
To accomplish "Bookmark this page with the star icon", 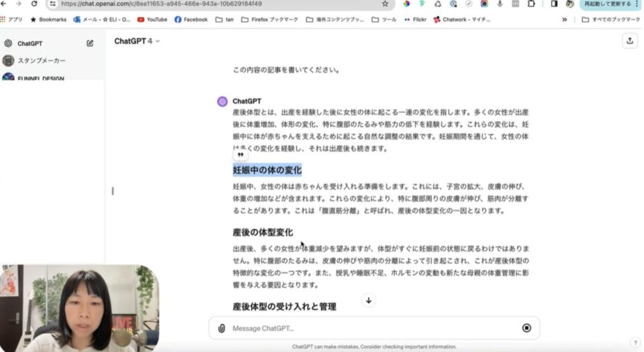I will (x=385, y=4).
